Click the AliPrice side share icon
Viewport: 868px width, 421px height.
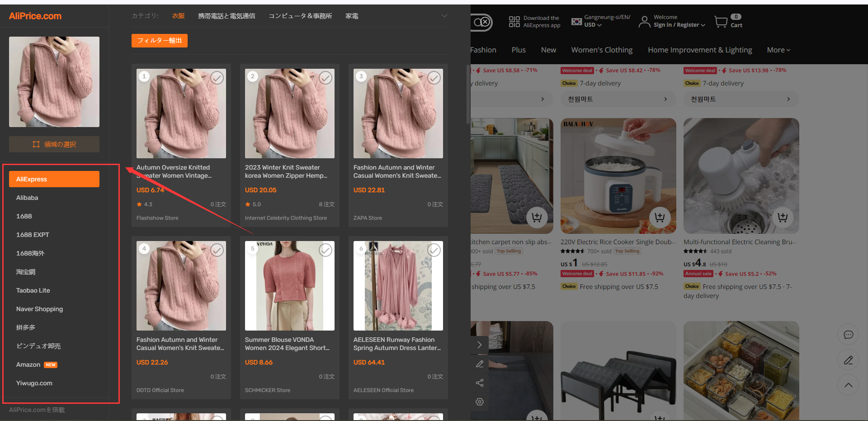click(x=480, y=383)
